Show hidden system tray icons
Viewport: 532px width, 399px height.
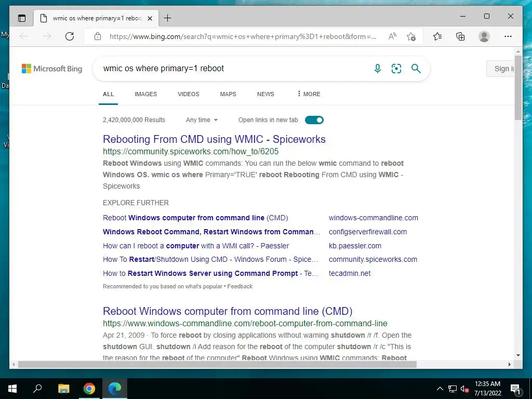(440, 389)
